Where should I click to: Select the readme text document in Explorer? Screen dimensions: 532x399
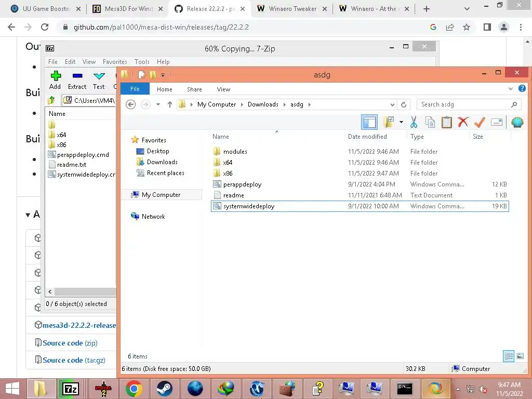pos(233,195)
